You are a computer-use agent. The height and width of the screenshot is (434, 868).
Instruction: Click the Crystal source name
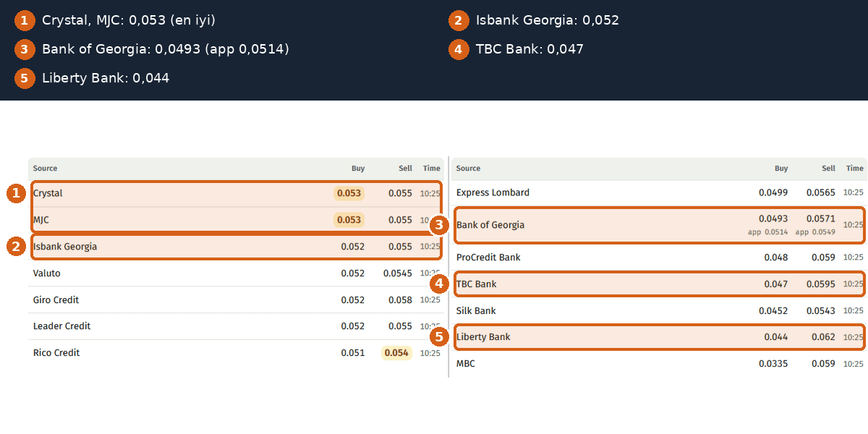pos(48,193)
